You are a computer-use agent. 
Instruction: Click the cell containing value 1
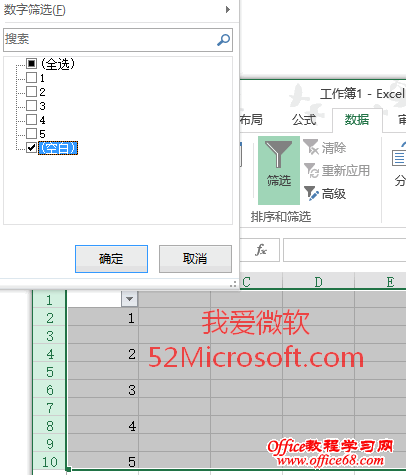(x=103, y=317)
